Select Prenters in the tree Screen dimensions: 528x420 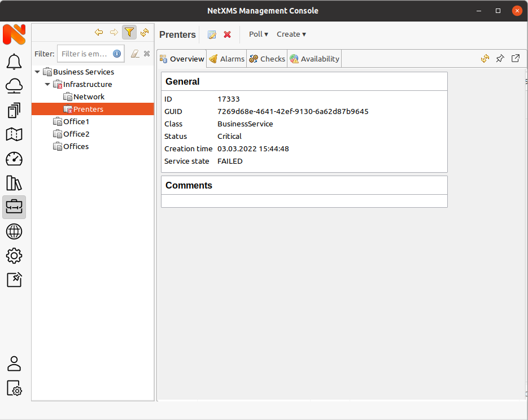(93, 109)
